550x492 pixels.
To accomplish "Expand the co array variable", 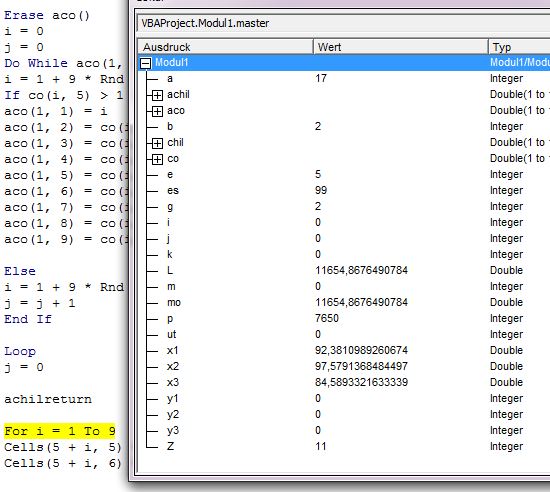I will [x=157, y=159].
